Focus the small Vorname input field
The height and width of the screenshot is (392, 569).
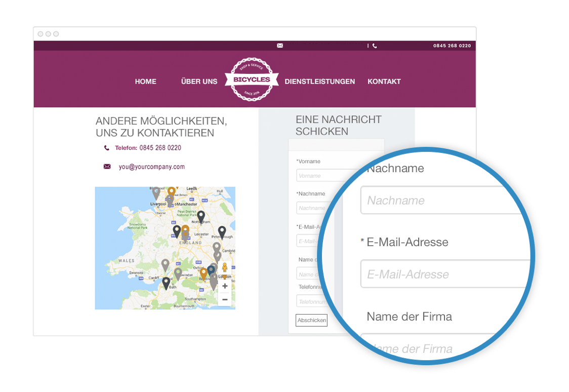click(x=327, y=175)
